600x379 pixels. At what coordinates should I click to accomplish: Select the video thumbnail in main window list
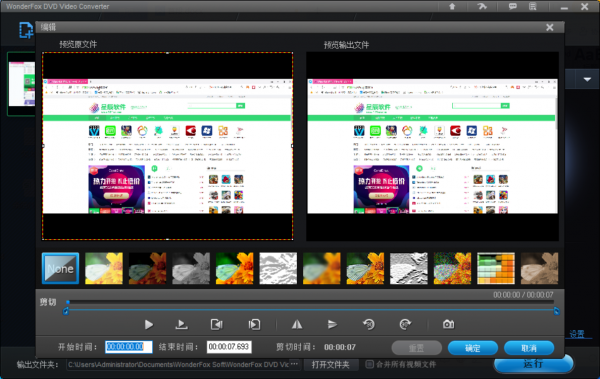point(22,84)
